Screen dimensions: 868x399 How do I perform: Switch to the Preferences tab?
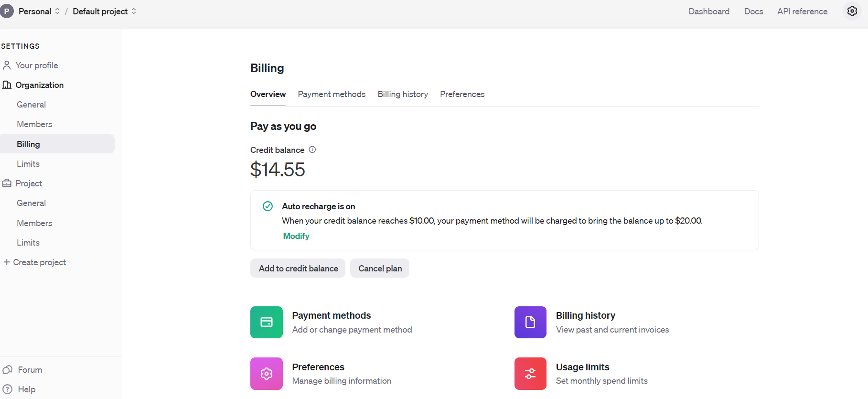tap(462, 94)
